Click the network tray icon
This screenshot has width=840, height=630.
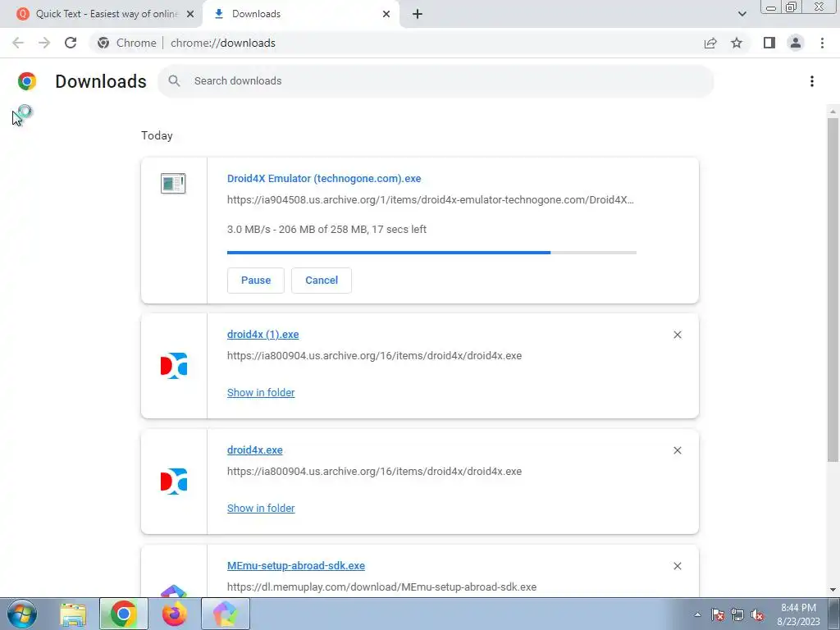point(737,614)
